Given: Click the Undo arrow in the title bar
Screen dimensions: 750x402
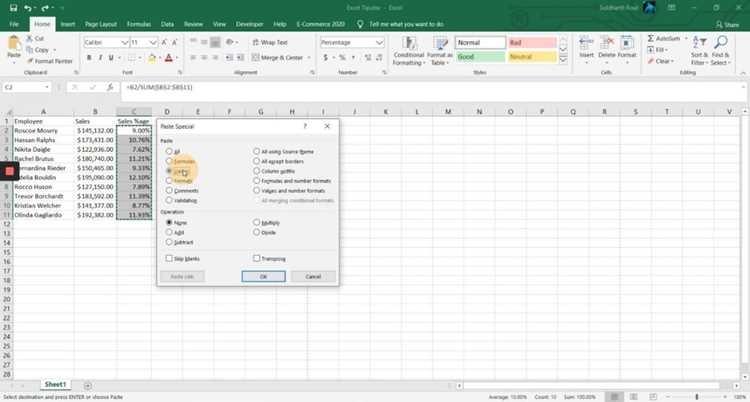Looking at the screenshot, I should point(28,8).
